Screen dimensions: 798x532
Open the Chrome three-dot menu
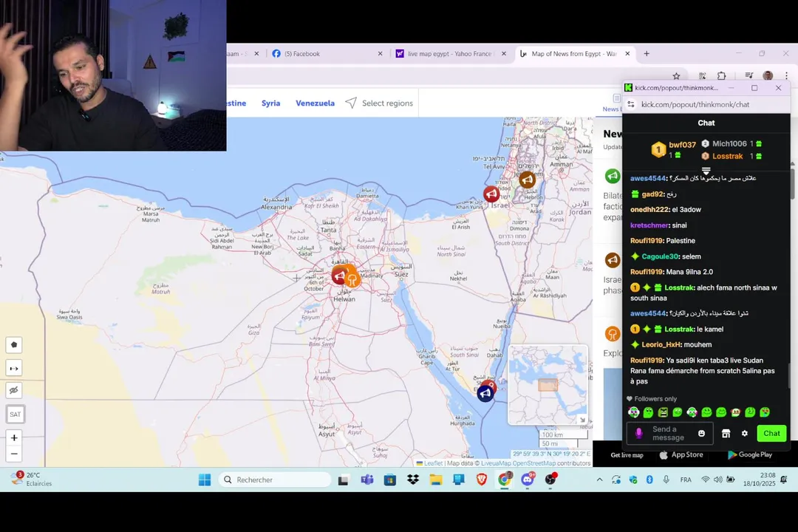pos(786,76)
